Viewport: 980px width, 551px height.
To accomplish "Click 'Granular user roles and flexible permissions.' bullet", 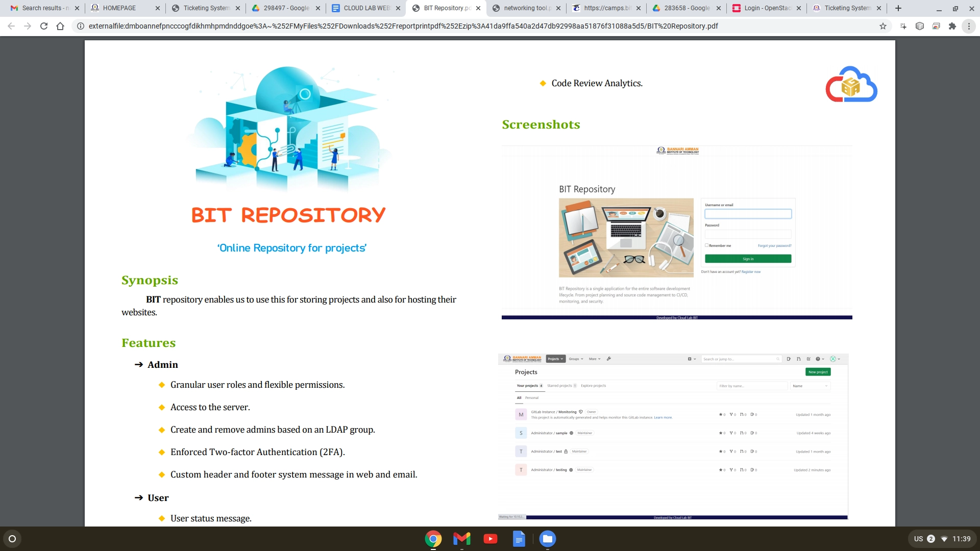I will (258, 385).
